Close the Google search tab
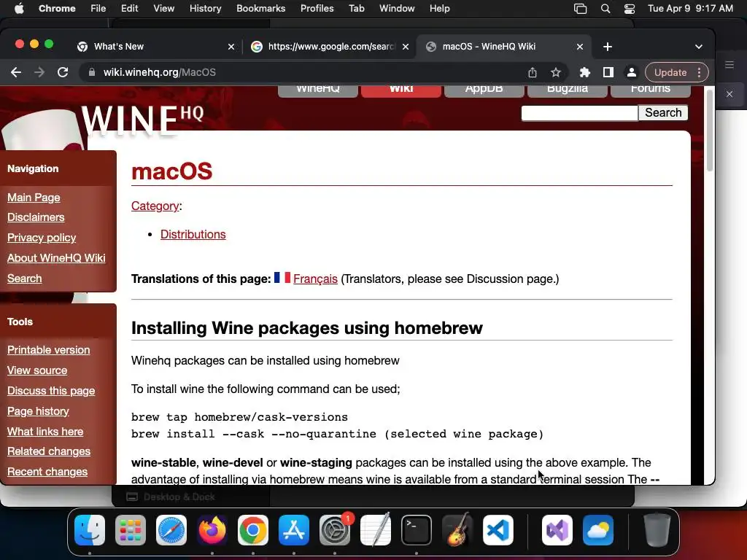 click(406, 47)
